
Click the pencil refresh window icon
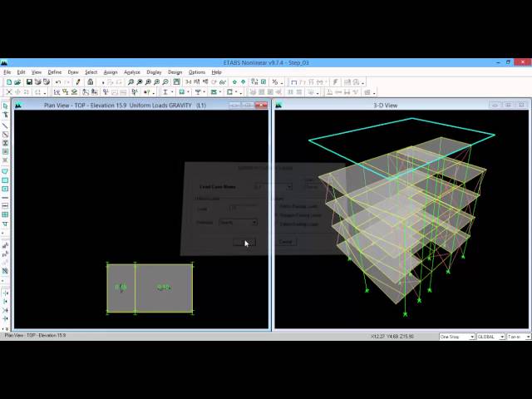(x=78, y=82)
